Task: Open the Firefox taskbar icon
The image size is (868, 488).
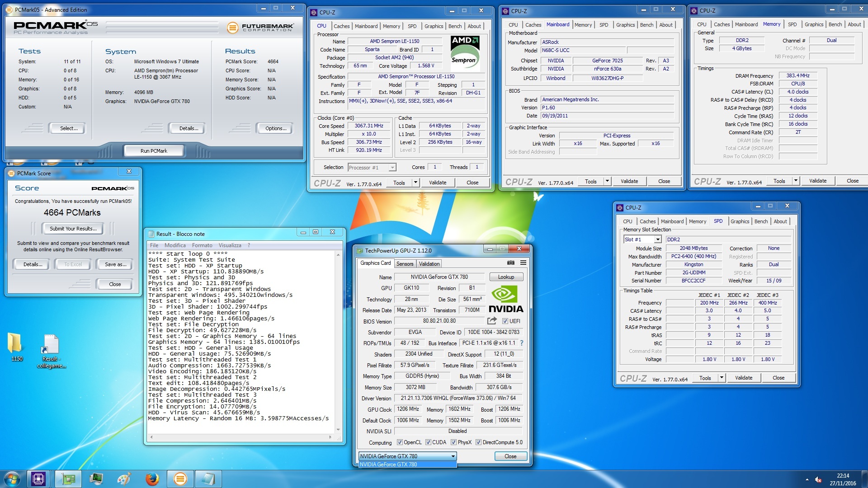Action: (152, 479)
